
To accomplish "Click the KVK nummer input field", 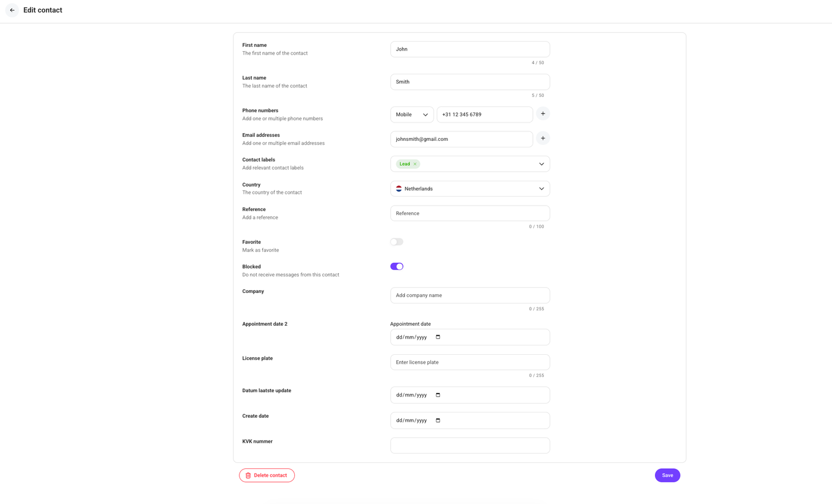I will pos(470,446).
